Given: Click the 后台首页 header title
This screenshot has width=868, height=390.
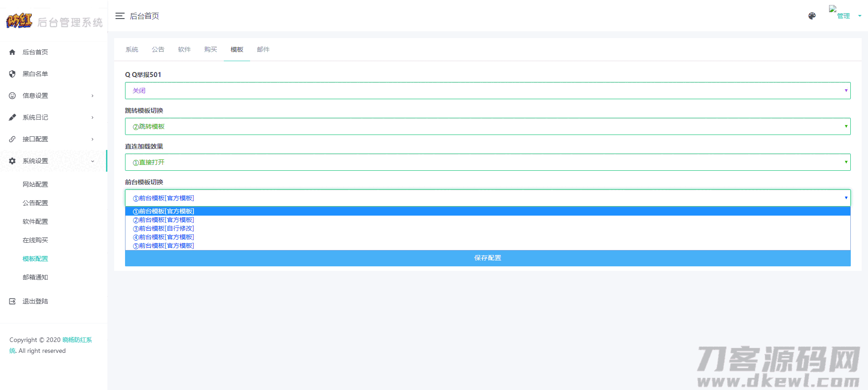Looking at the screenshot, I should (x=145, y=16).
